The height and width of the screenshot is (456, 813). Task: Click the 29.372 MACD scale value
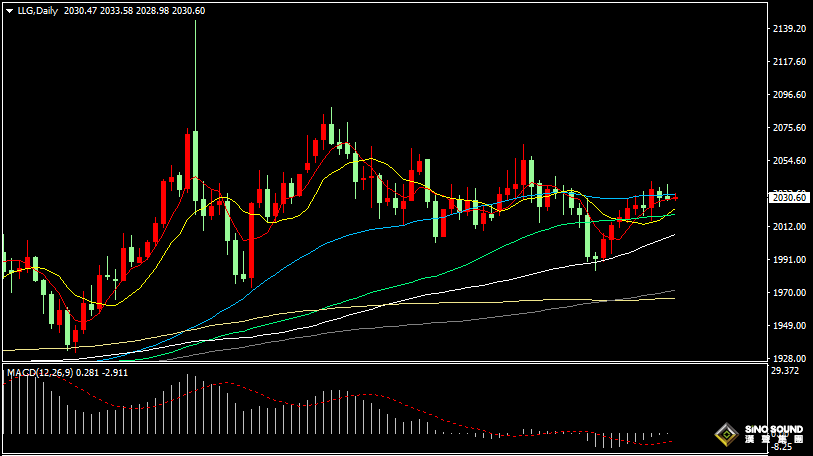click(x=785, y=371)
